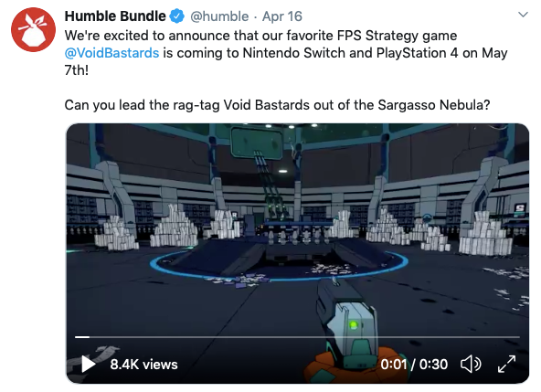Click the 8.4K views label
This screenshot has height=392, width=541.
[143, 365]
